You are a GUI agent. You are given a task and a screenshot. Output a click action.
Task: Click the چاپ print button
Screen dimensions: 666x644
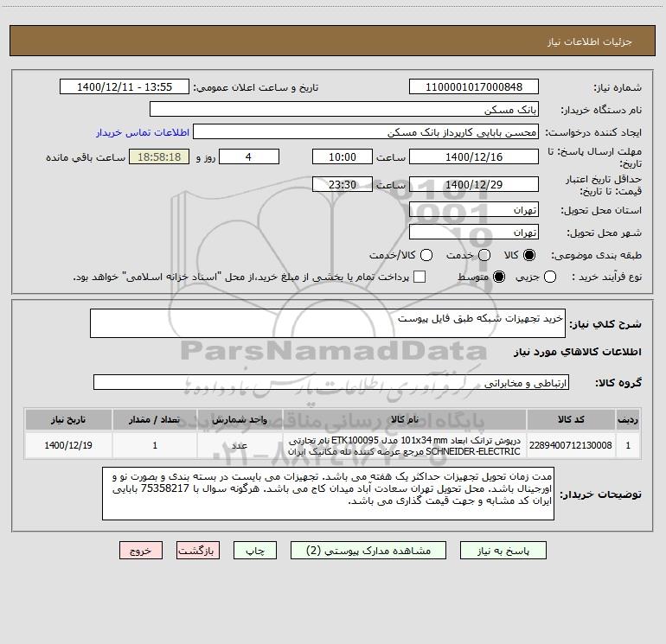pos(255,551)
